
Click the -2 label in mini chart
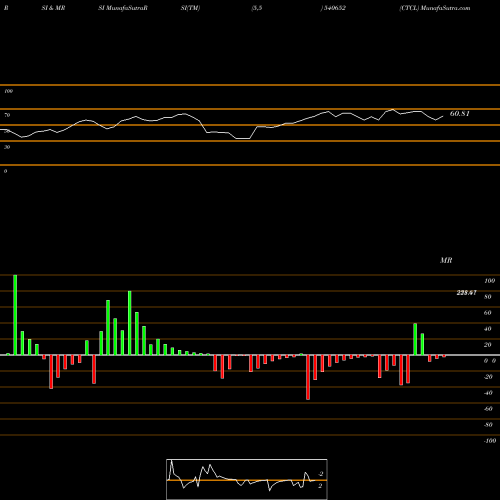(320, 474)
